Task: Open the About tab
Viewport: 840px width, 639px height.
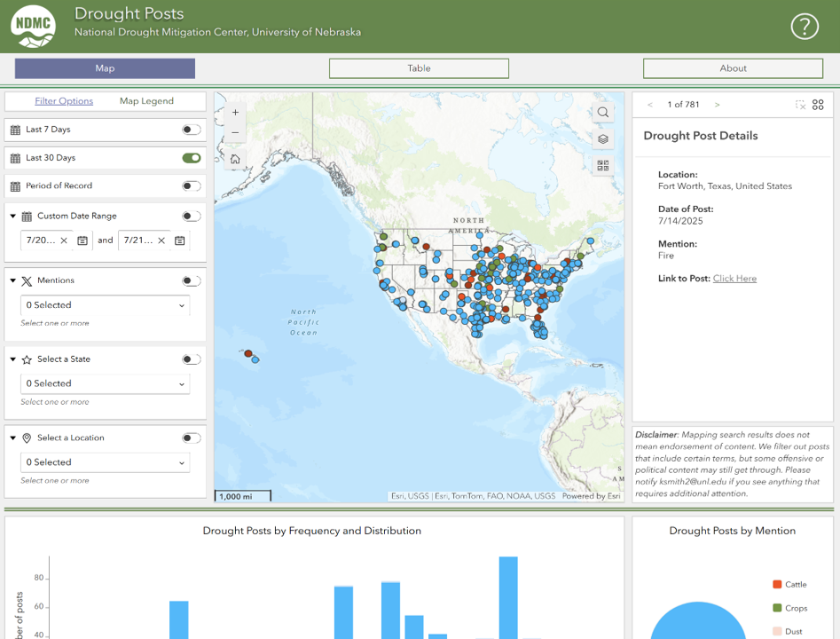Action: [x=733, y=68]
